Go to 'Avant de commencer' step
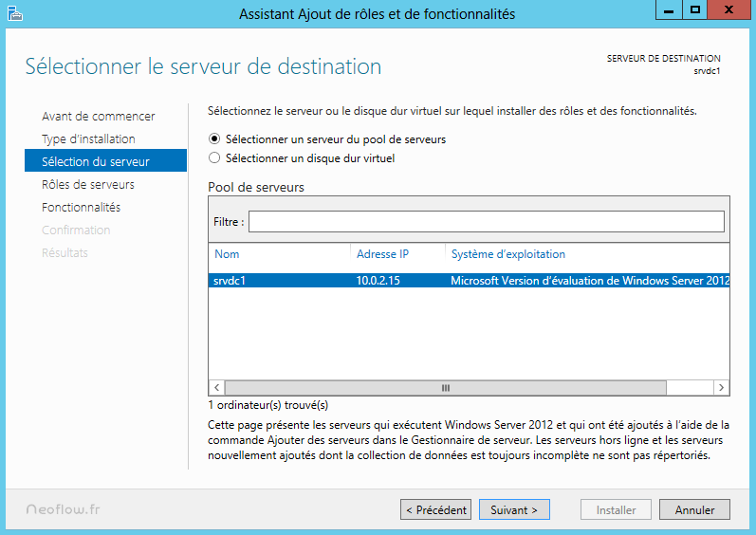Screen dimensions: 756x535 tap(98, 117)
